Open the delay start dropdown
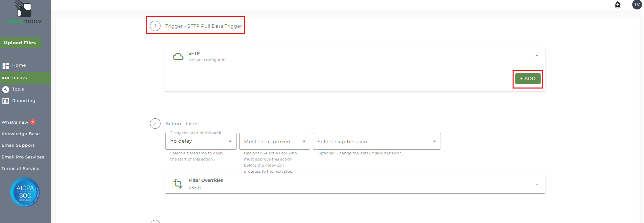 201,141
